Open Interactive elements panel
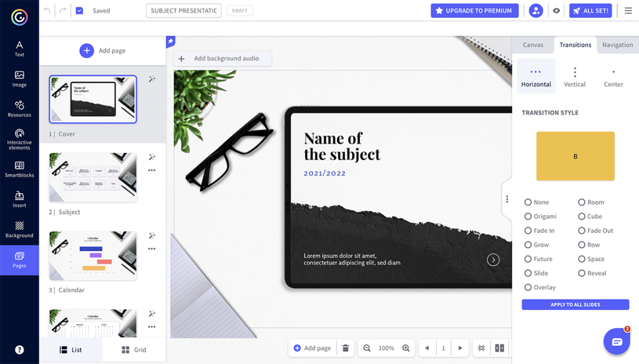Screen dimensions: 639x364 pyautogui.click(x=19, y=139)
